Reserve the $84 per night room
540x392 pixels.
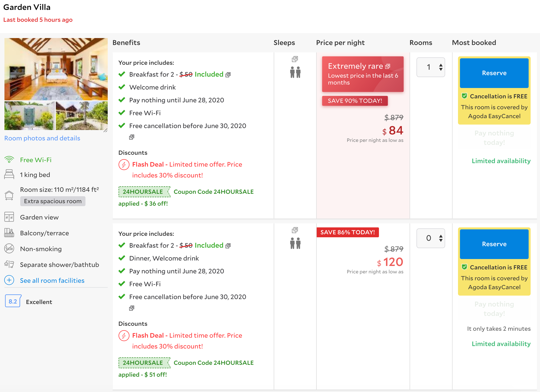(x=494, y=73)
